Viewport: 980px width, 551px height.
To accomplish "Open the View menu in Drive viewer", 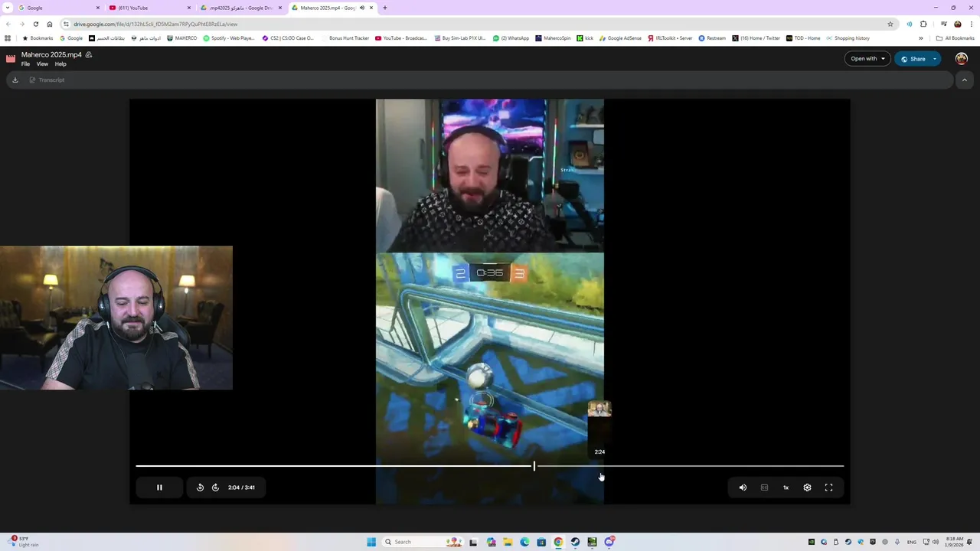I will (42, 64).
